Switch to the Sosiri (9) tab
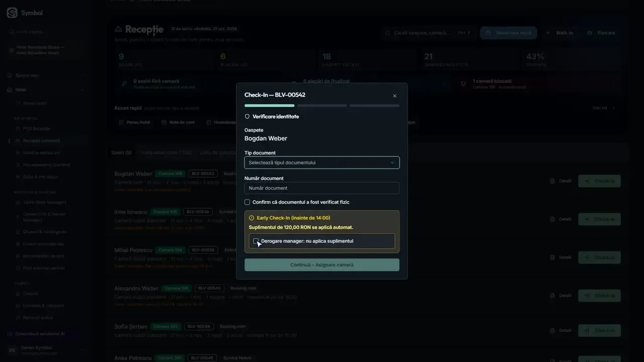This screenshot has height=362, width=644. coord(121,152)
